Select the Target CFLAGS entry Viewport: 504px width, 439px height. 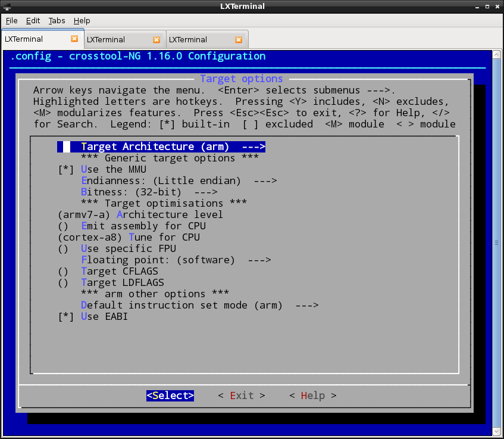click(x=108, y=271)
